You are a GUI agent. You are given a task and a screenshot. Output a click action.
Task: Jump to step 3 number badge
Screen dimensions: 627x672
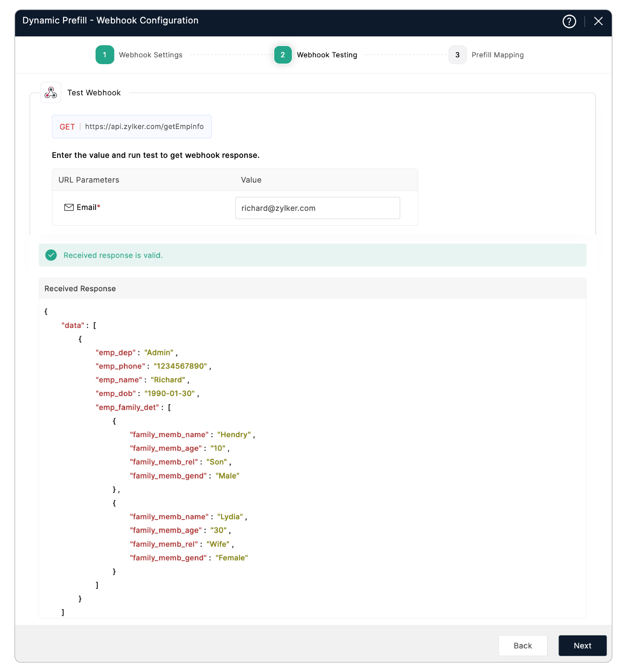click(x=457, y=55)
